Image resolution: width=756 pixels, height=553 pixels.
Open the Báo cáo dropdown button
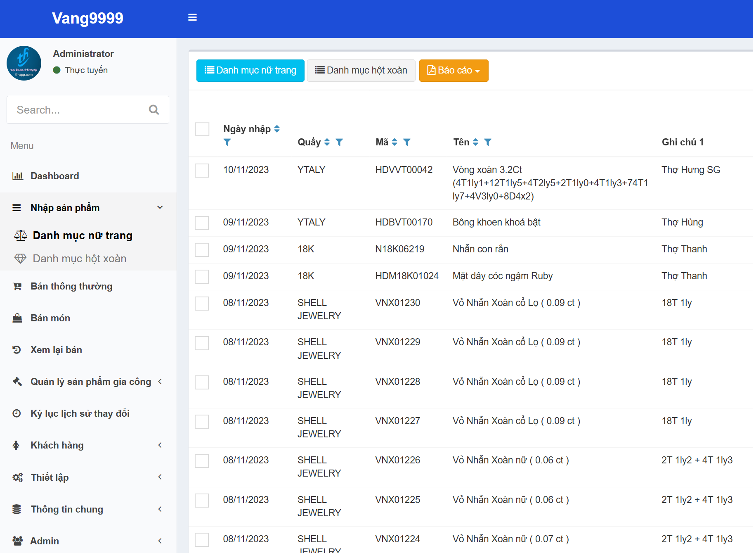(454, 71)
